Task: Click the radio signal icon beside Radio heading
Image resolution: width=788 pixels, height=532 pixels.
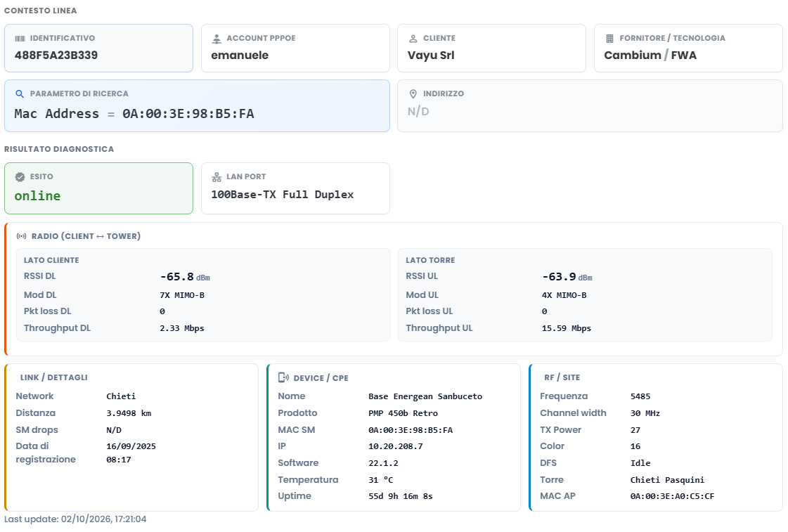Action: point(22,236)
